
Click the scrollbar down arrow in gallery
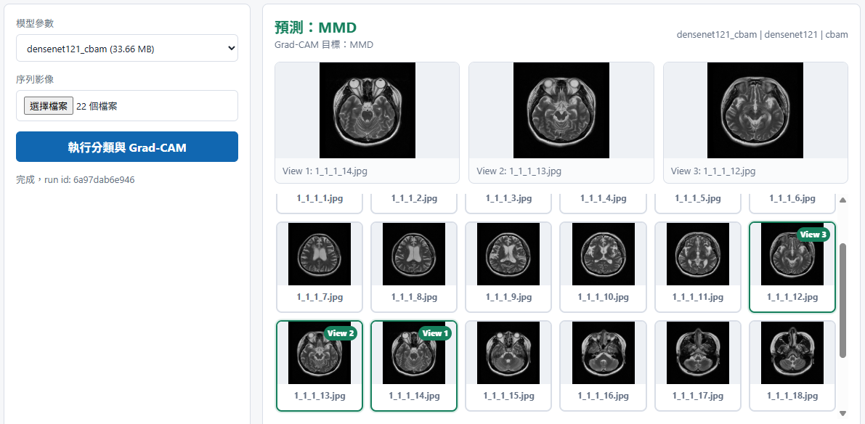click(x=842, y=413)
